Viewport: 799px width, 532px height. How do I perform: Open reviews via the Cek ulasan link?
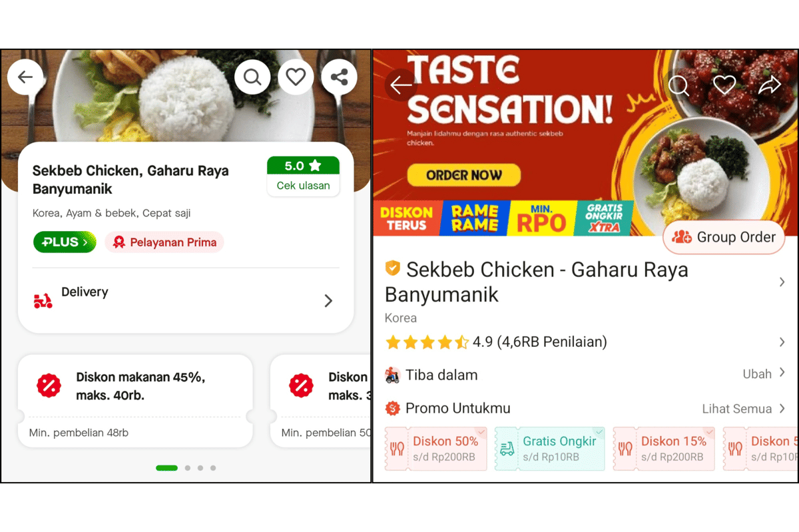303,186
